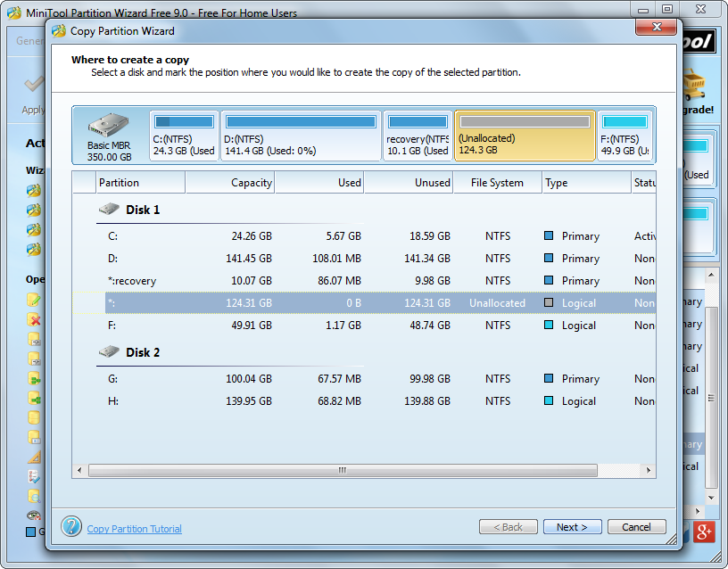Click the Copy Partition Wizard title icon
Screen dimensions: 728x569
[x=59, y=31]
